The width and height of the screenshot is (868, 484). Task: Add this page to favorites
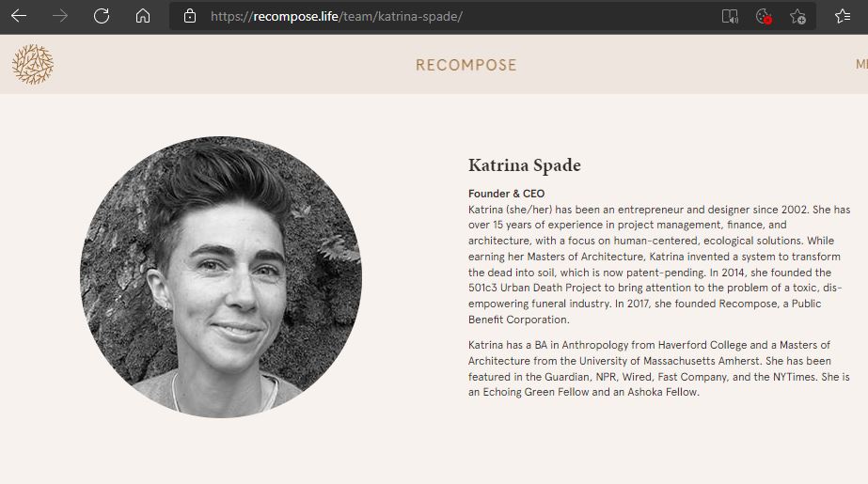(x=797, y=17)
